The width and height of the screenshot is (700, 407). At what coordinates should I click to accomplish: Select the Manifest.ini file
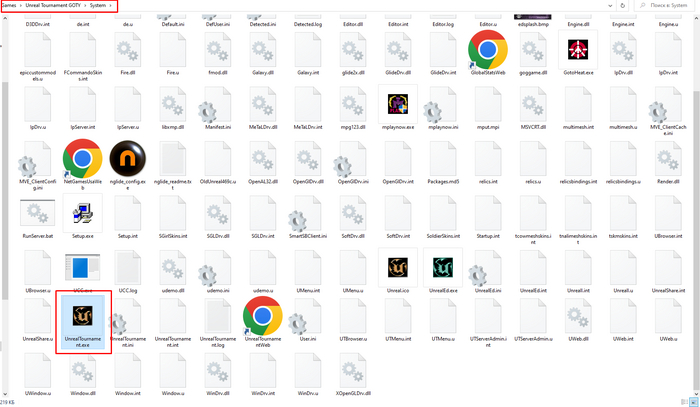(x=217, y=108)
